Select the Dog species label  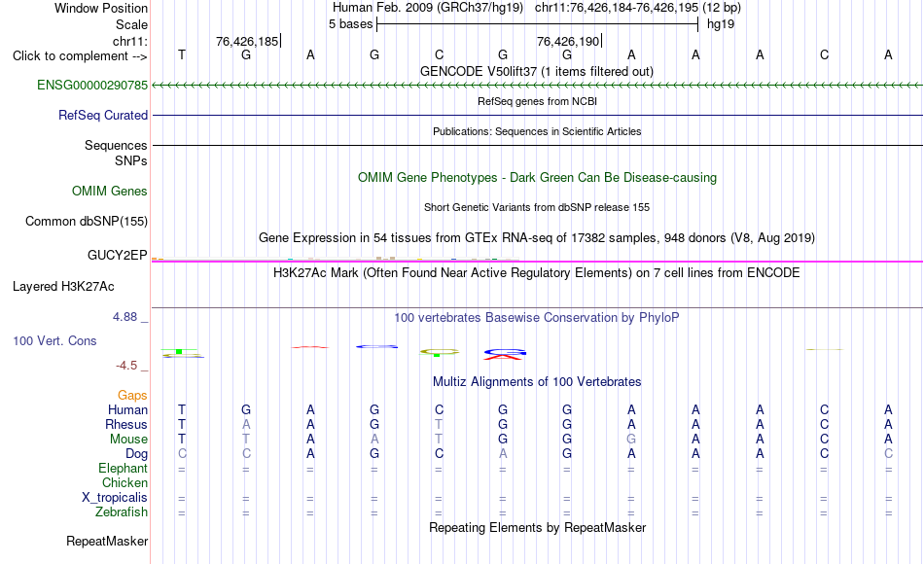(136, 454)
